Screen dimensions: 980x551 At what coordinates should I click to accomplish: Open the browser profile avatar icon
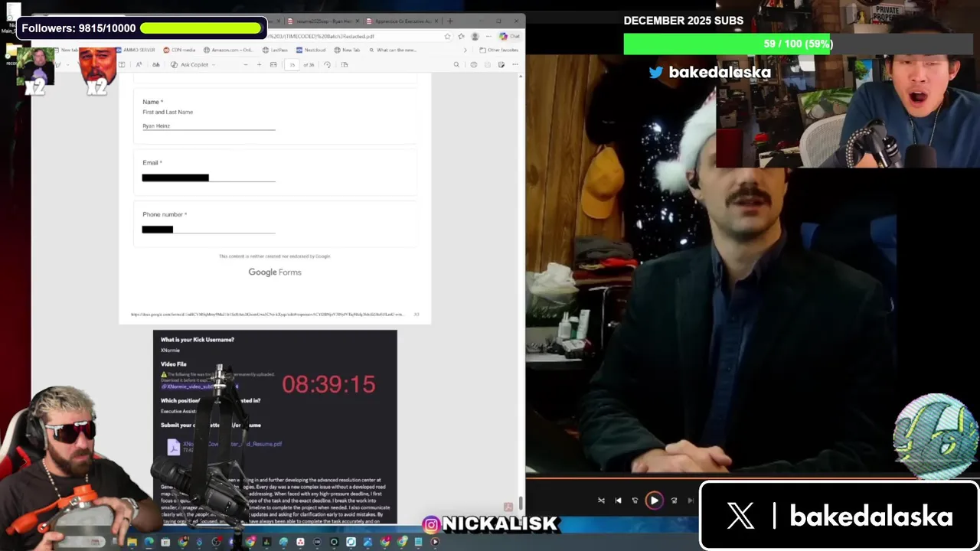475,36
